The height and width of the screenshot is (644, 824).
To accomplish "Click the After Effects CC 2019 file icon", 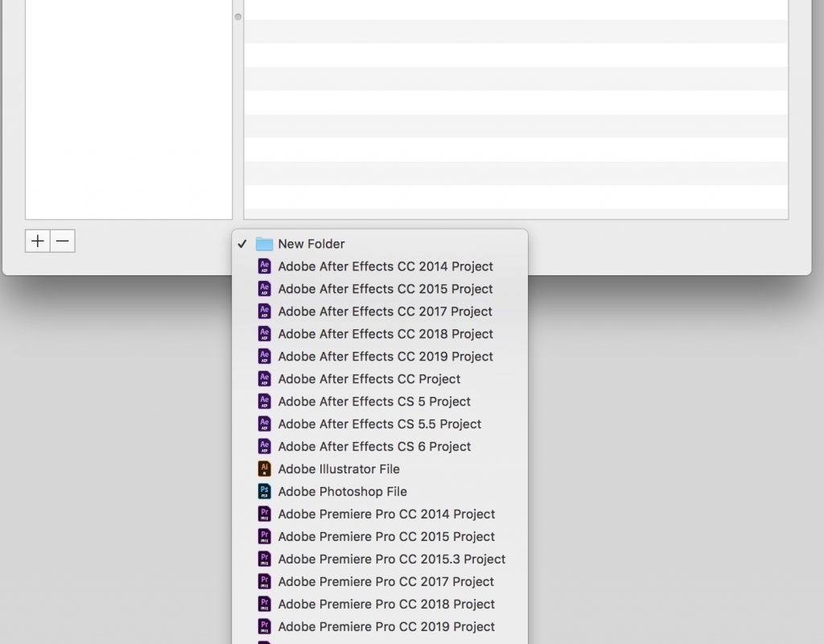I will click(264, 357).
